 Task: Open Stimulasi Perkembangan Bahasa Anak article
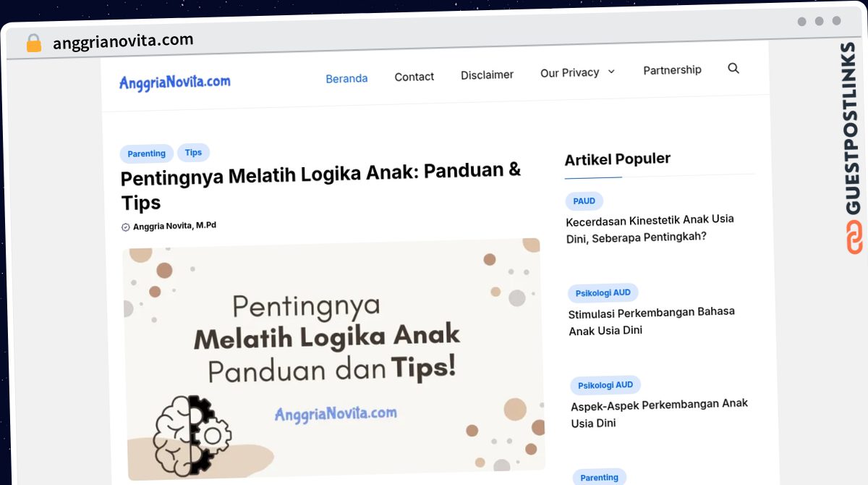tap(652, 321)
